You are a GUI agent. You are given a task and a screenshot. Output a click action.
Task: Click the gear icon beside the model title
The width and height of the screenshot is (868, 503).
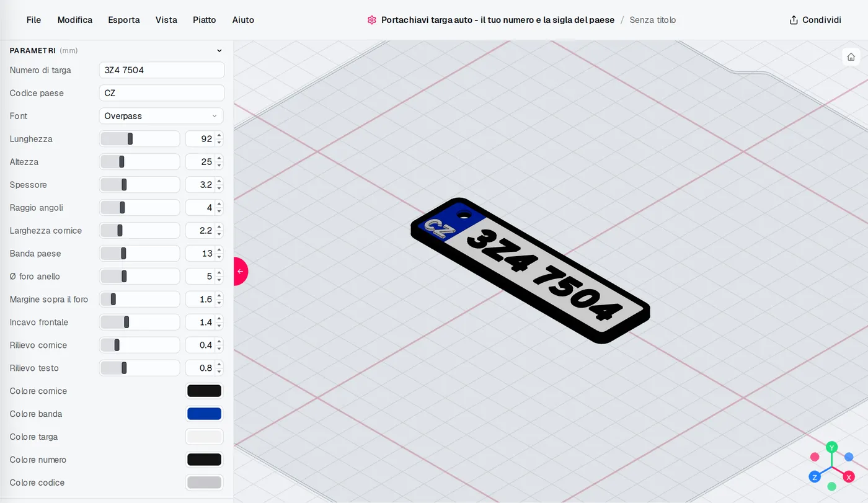pyautogui.click(x=371, y=20)
